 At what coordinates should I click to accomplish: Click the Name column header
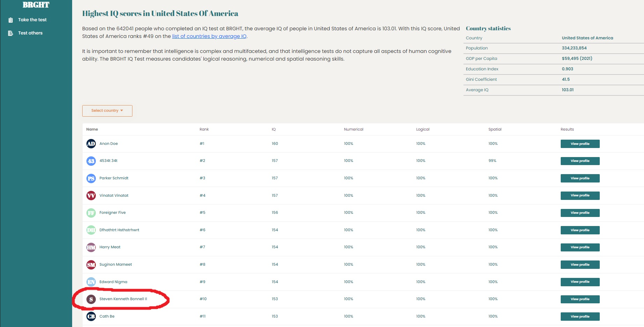(x=92, y=129)
